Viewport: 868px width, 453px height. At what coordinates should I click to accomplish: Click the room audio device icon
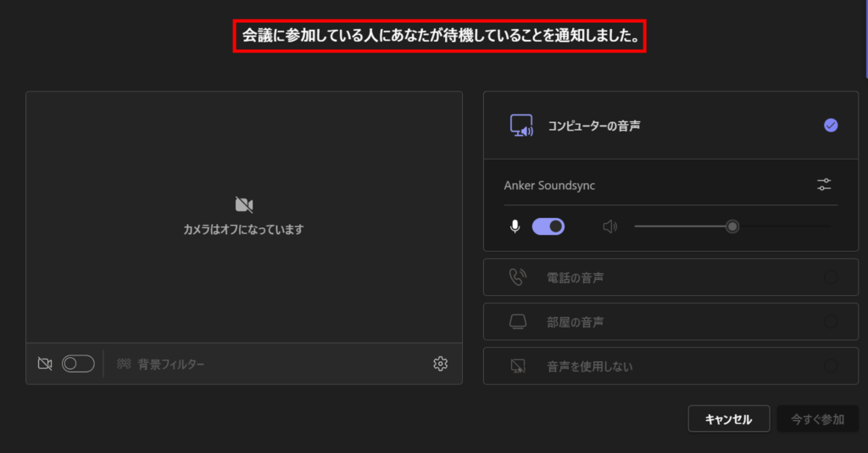click(x=518, y=322)
